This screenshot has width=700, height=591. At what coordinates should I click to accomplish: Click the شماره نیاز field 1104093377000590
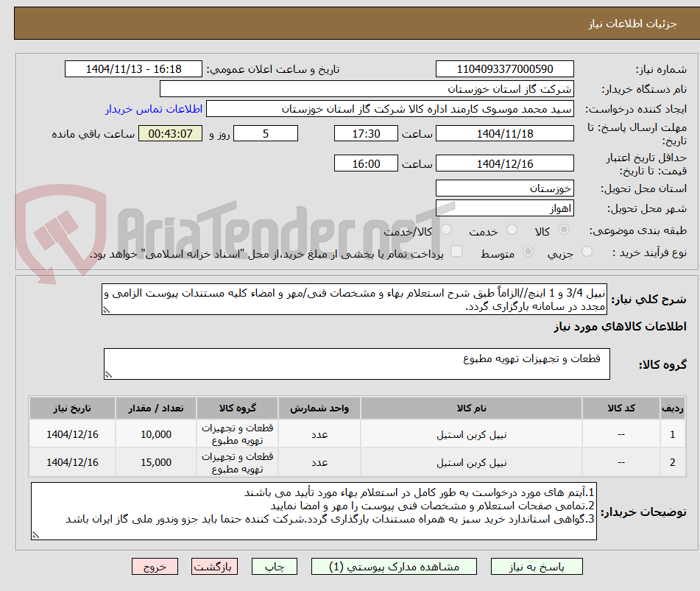point(504,69)
